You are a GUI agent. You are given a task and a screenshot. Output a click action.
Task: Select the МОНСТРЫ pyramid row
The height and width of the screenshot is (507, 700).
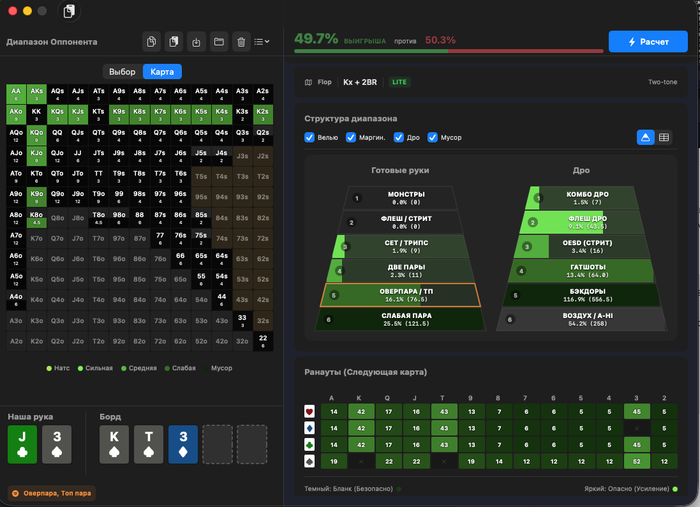pyautogui.click(x=400, y=198)
